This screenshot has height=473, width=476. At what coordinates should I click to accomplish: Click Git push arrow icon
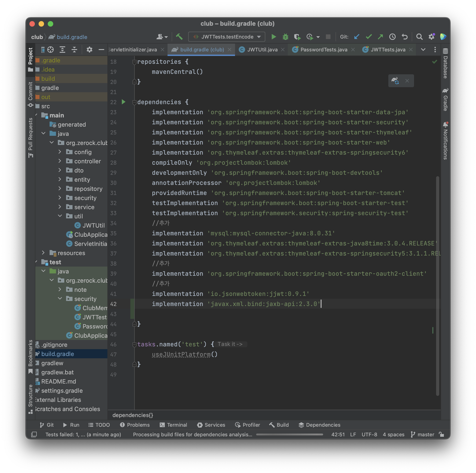pos(380,37)
